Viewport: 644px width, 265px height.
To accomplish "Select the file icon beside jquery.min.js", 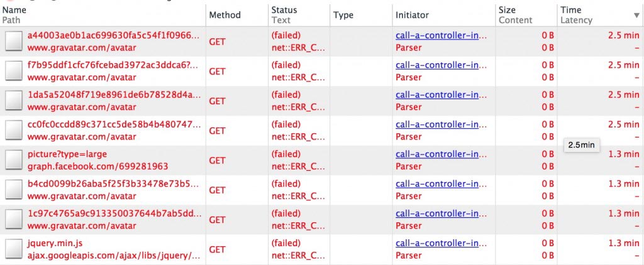I will [x=14, y=249].
